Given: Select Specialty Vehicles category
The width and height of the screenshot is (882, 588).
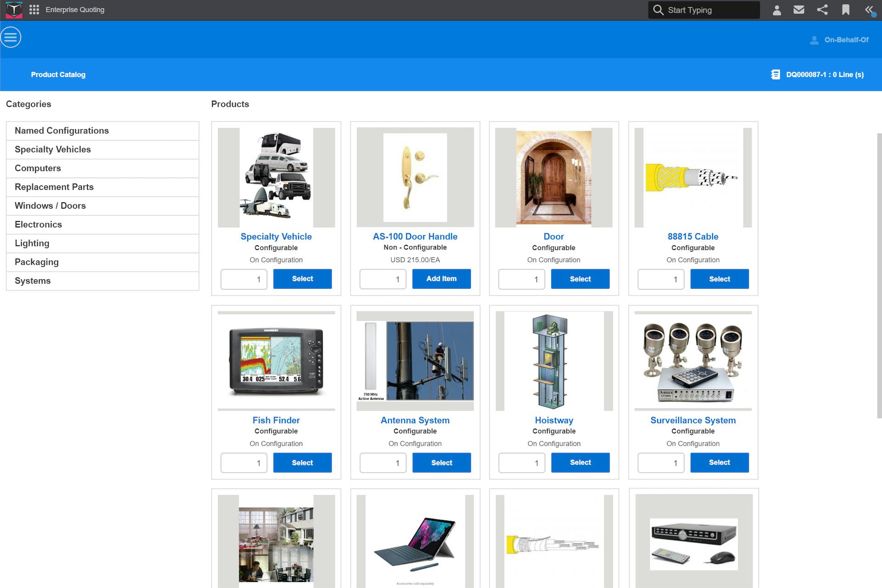Looking at the screenshot, I should coord(102,150).
